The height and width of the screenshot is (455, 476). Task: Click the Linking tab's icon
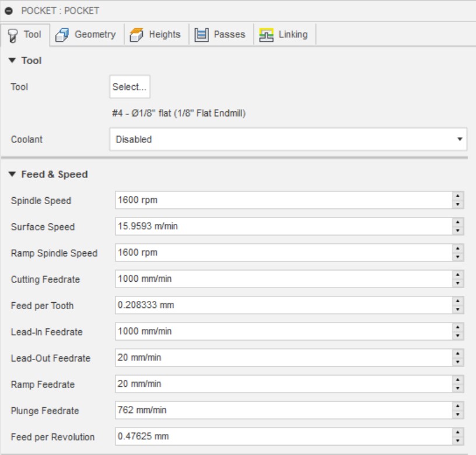point(266,34)
